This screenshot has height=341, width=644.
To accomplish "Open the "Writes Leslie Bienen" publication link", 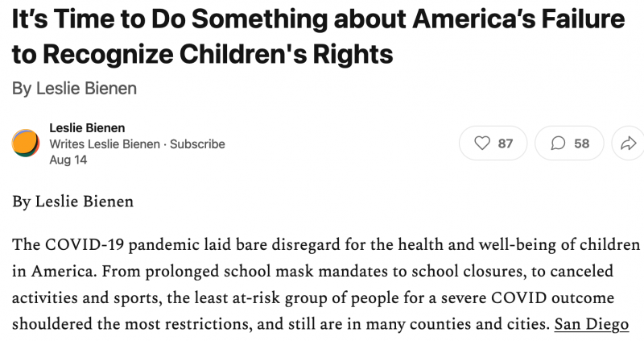I will coord(101,144).
